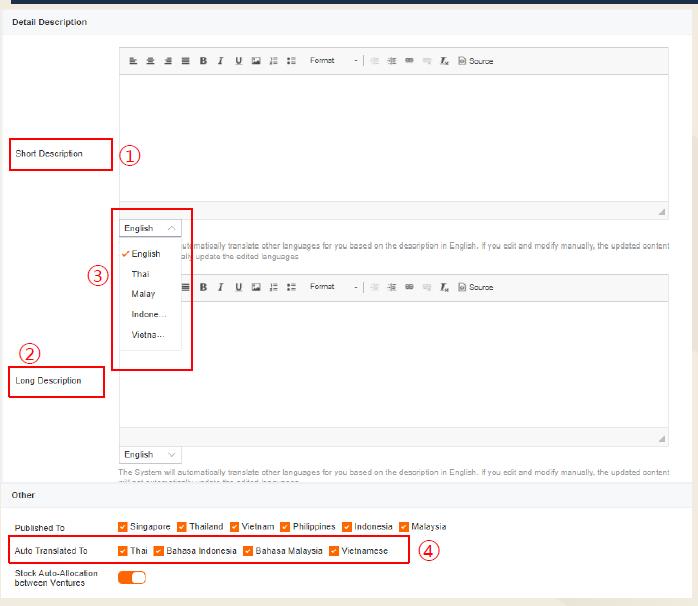Uncheck Malaysia under Published To
This screenshot has width=698, height=606.
click(404, 527)
